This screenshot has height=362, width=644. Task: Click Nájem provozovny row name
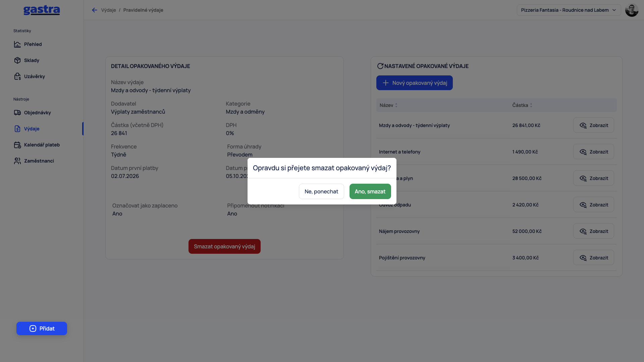point(399,231)
